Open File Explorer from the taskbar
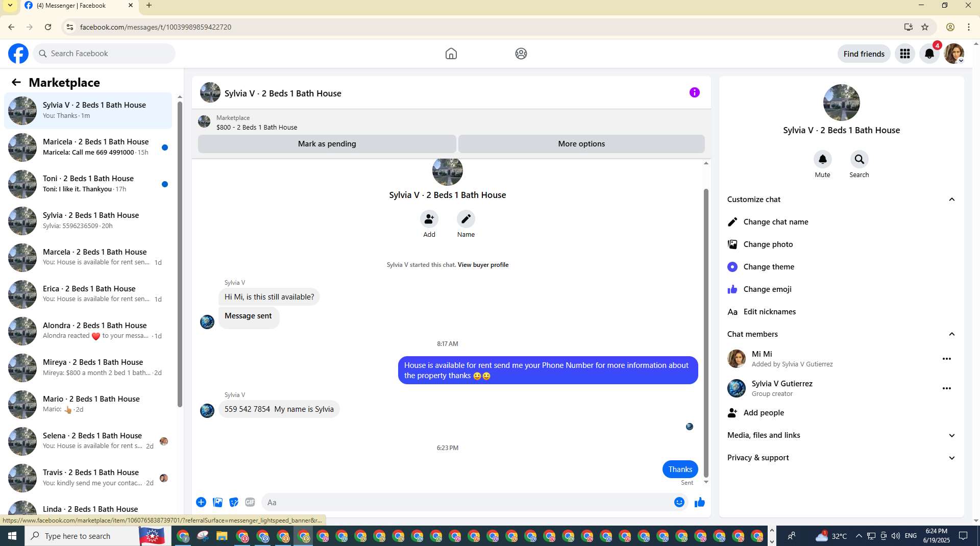The width and height of the screenshot is (980, 546). tap(222, 536)
